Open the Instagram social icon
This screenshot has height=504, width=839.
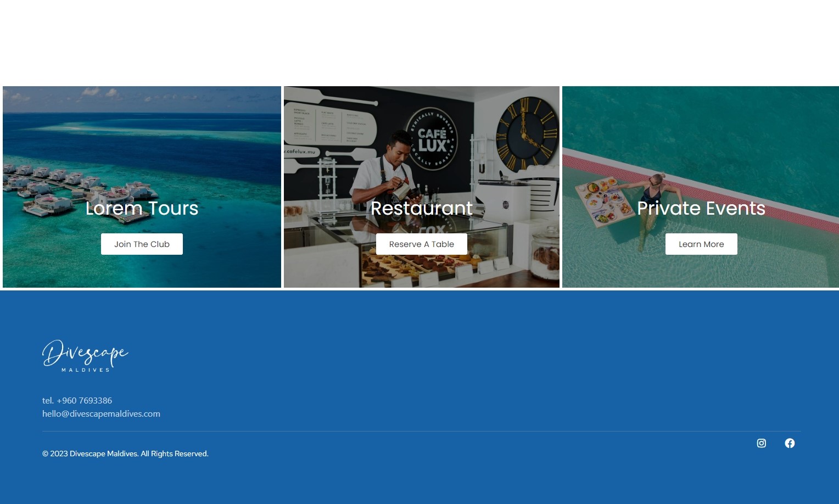(x=761, y=443)
